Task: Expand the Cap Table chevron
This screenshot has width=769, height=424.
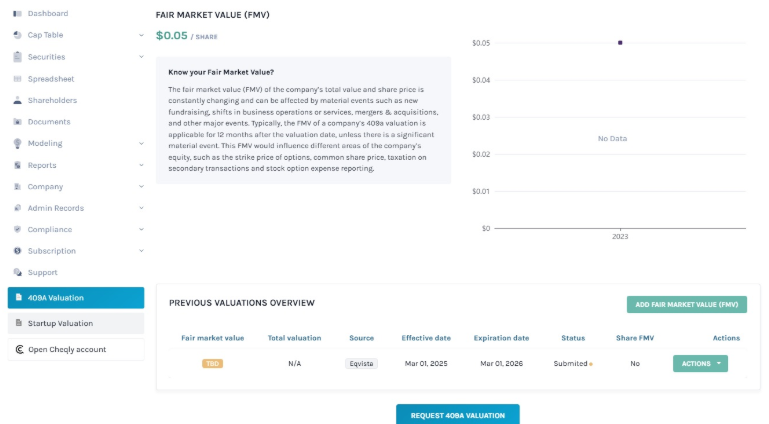Action: click(x=141, y=35)
